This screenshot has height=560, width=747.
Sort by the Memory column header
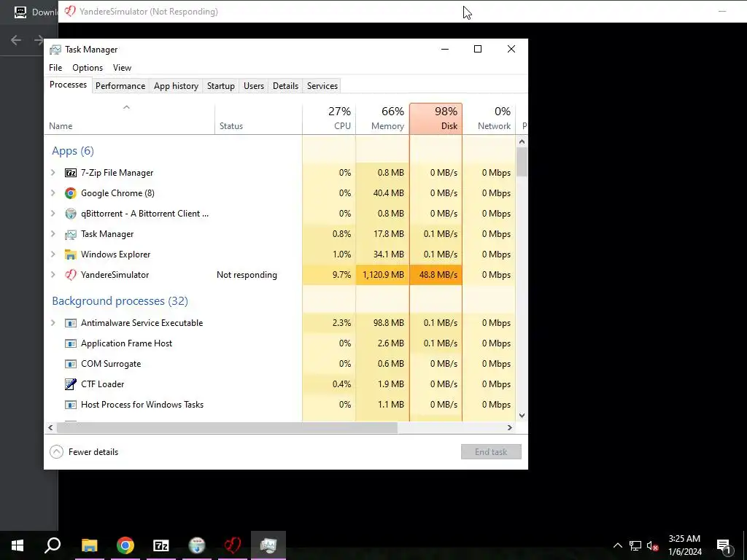382,119
